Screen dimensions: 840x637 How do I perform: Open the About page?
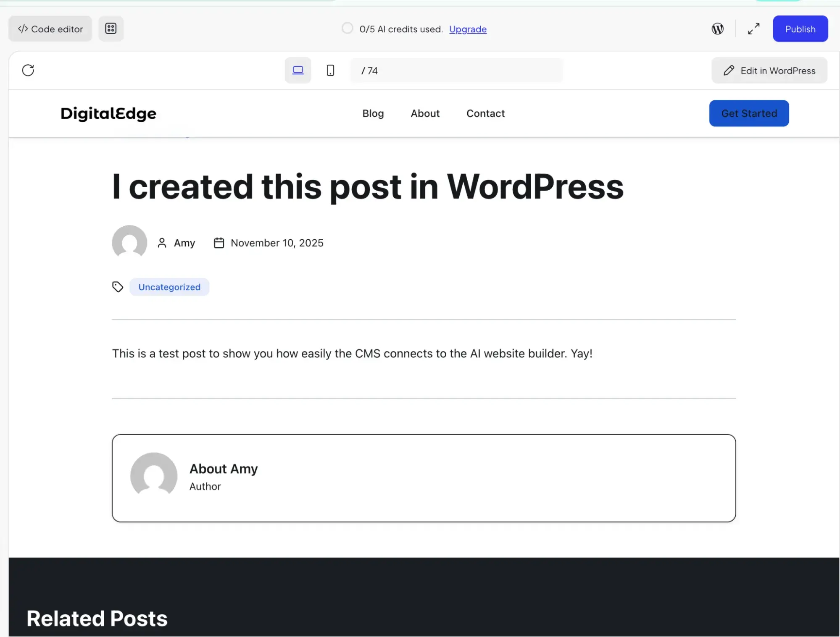pyautogui.click(x=425, y=113)
